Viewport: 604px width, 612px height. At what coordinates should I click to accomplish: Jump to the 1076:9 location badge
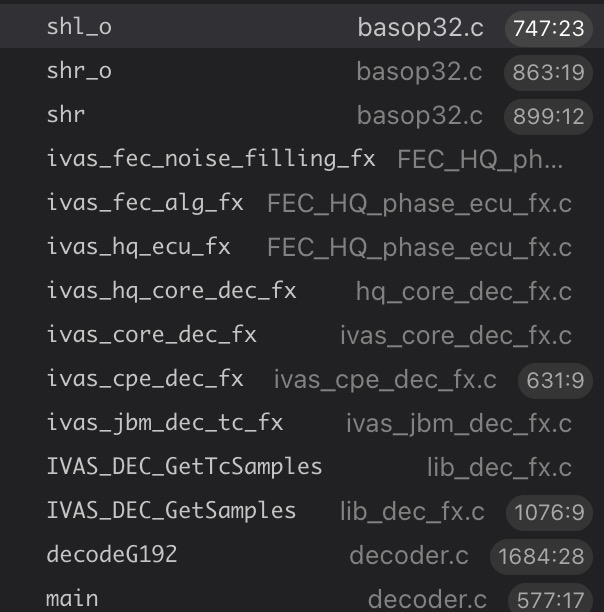pos(544,512)
